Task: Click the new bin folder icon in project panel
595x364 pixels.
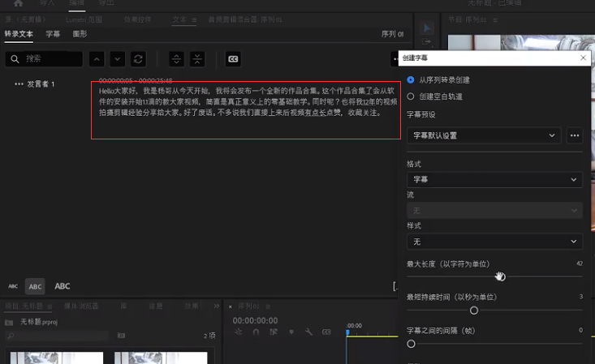Action: [x=121, y=335]
